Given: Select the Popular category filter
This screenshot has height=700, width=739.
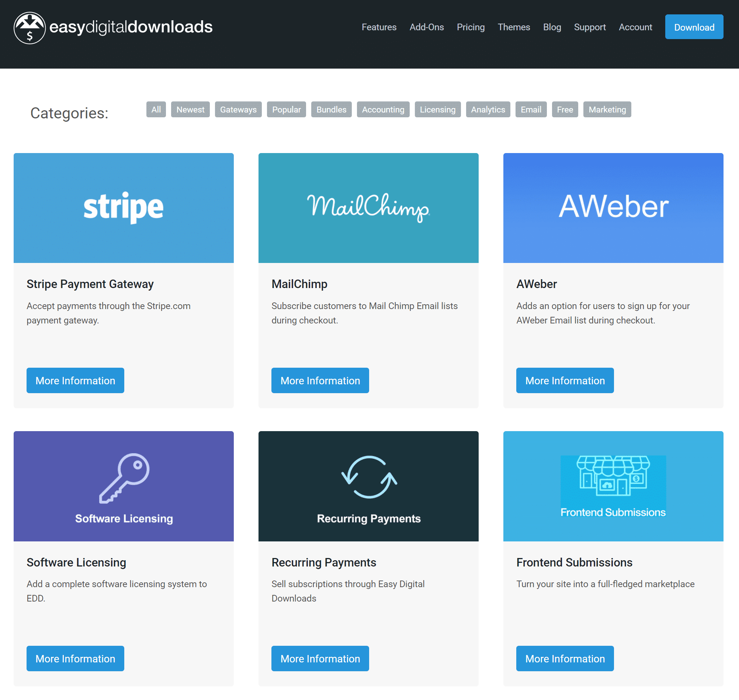Looking at the screenshot, I should point(286,109).
